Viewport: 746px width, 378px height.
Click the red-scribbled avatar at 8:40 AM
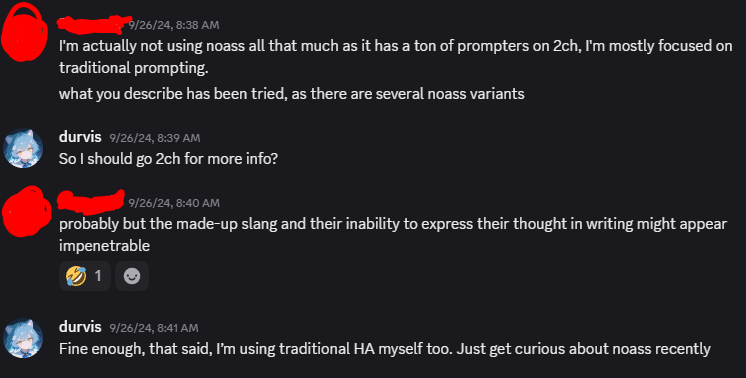click(x=26, y=212)
